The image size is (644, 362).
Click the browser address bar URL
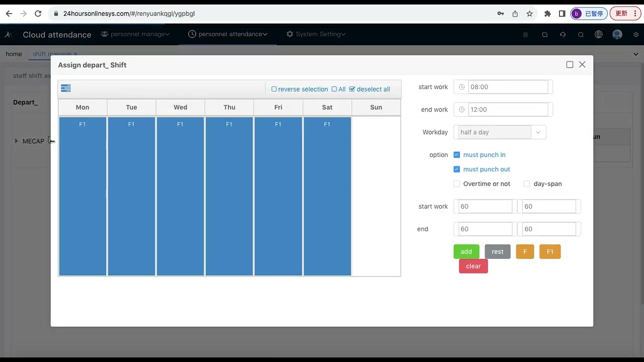[129, 14]
